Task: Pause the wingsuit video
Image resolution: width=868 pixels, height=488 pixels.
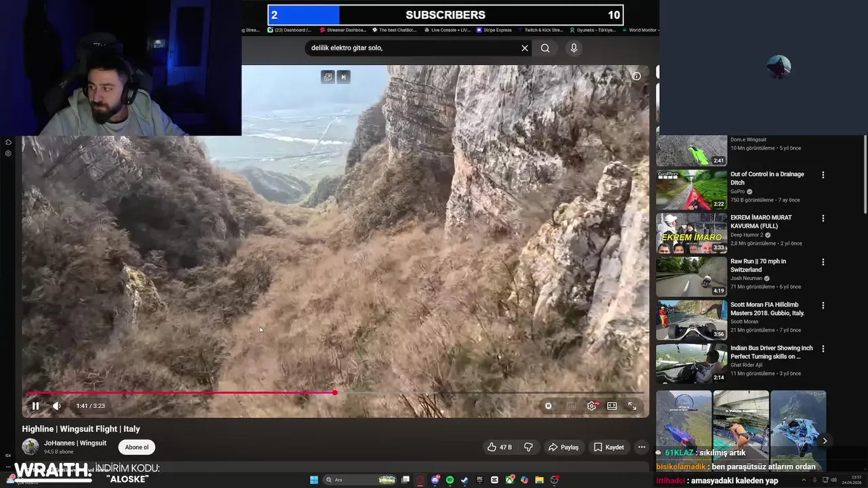Action: click(35, 406)
